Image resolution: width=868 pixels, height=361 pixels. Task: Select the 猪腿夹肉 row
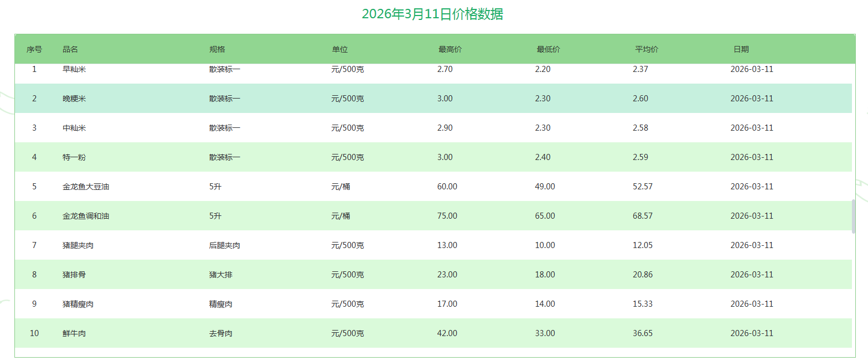tap(78, 245)
